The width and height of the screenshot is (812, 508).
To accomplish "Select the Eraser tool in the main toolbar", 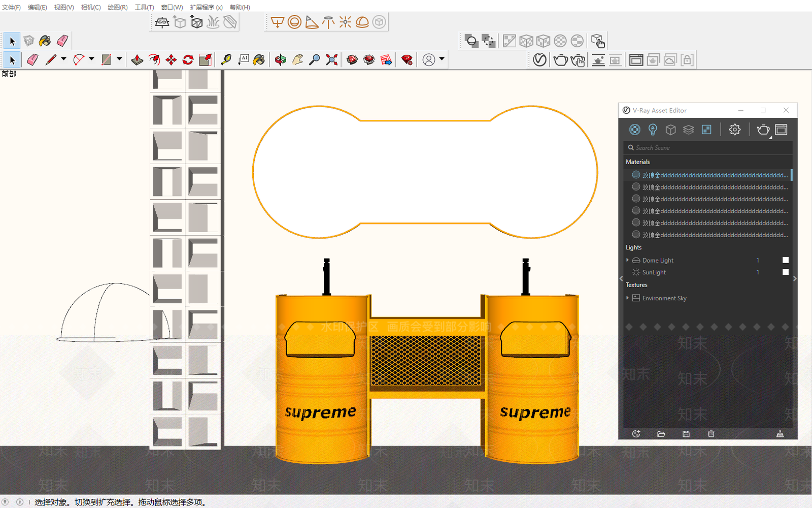I will 32,60.
